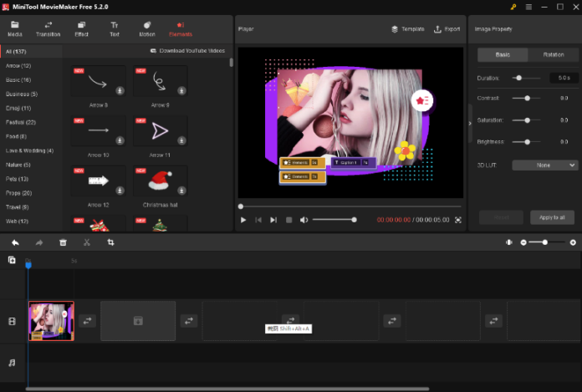Image resolution: width=582 pixels, height=392 pixels.
Task: Open the 3D LUT dropdown
Action: [545, 165]
